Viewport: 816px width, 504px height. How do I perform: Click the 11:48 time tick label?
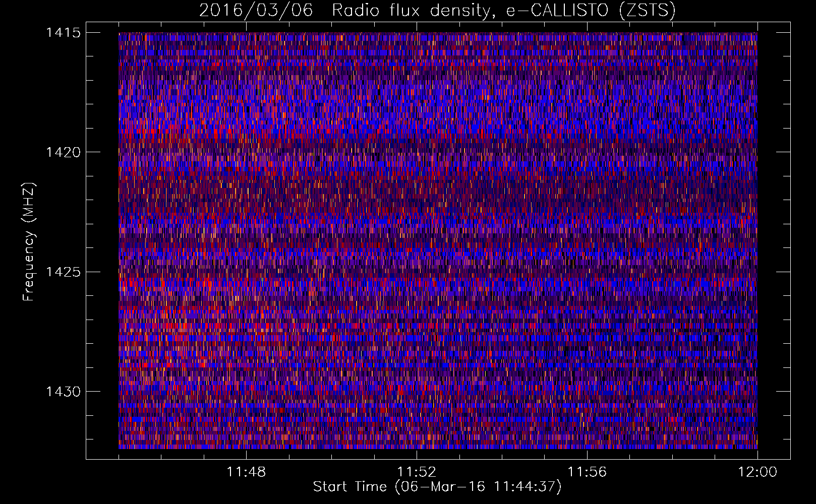point(246,472)
